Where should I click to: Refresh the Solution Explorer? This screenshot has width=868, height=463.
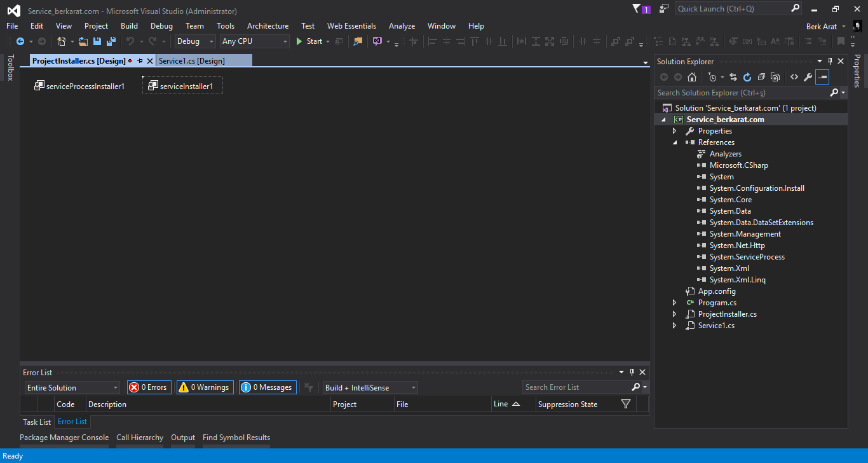[747, 77]
